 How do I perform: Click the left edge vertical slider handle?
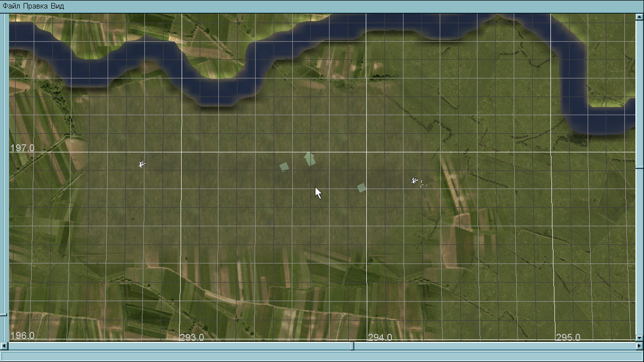click(x=4, y=314)
